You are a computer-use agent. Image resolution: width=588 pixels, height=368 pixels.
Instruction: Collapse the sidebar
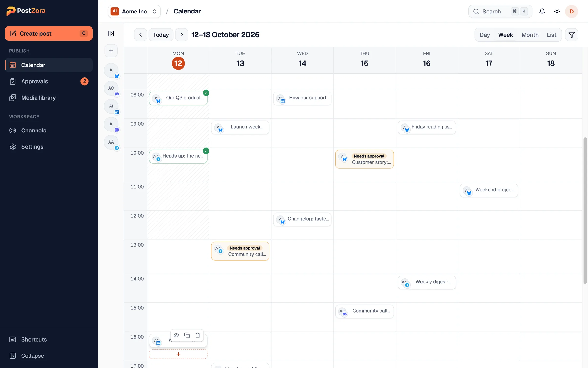coord(49,356)
